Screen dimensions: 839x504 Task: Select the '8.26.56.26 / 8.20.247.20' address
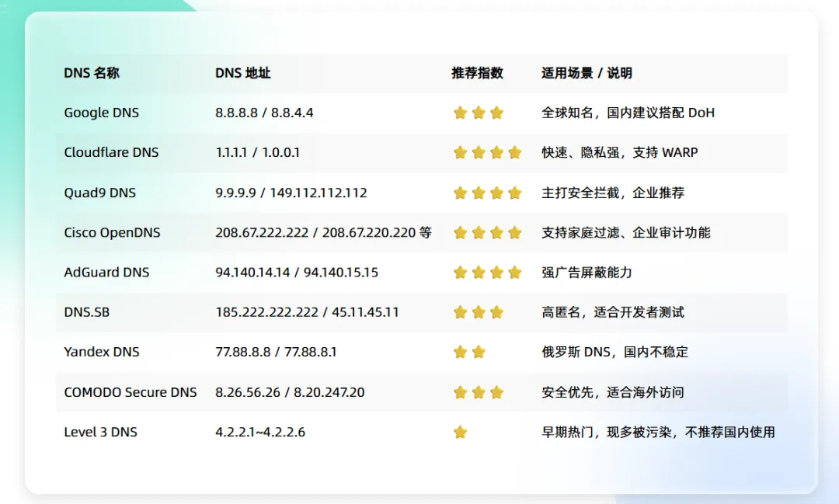pyautogui.click(x=290, y=392)
